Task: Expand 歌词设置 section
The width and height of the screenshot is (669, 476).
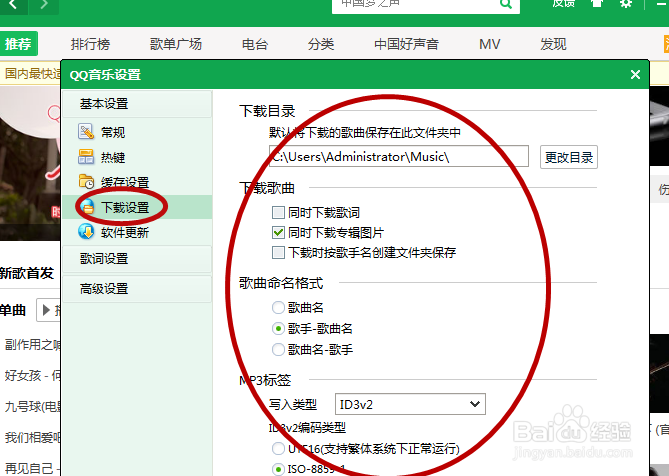Action: pyautogui.click(x=137, y=258)
